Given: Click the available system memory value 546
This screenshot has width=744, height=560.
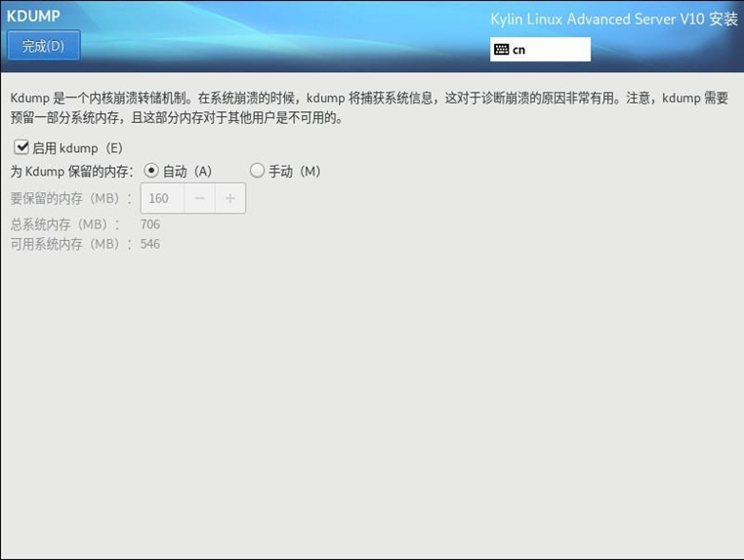Looking at the screenshot, I should click(150, 244).
